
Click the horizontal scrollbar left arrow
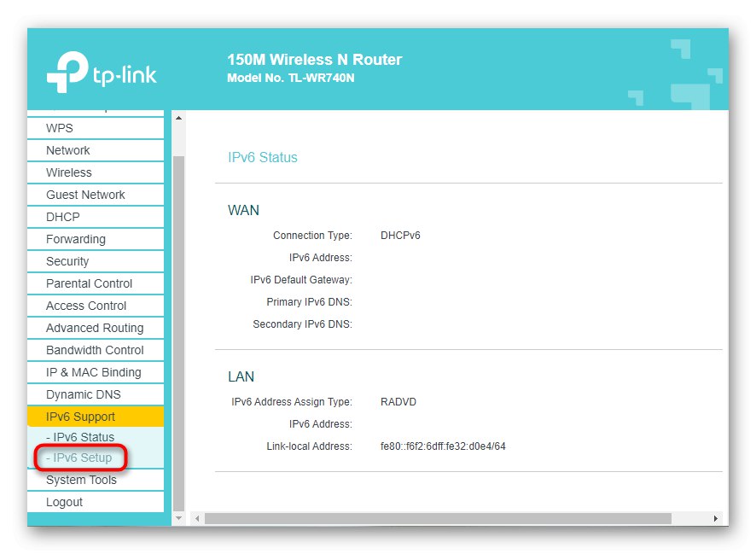(x=197, y=519)
